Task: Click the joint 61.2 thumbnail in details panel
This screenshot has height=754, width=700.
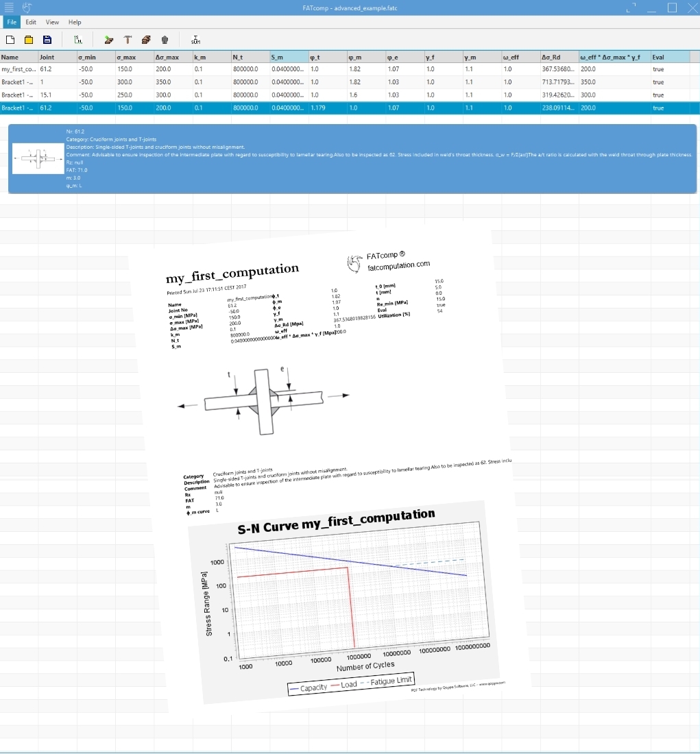Action: coord(38,159)
